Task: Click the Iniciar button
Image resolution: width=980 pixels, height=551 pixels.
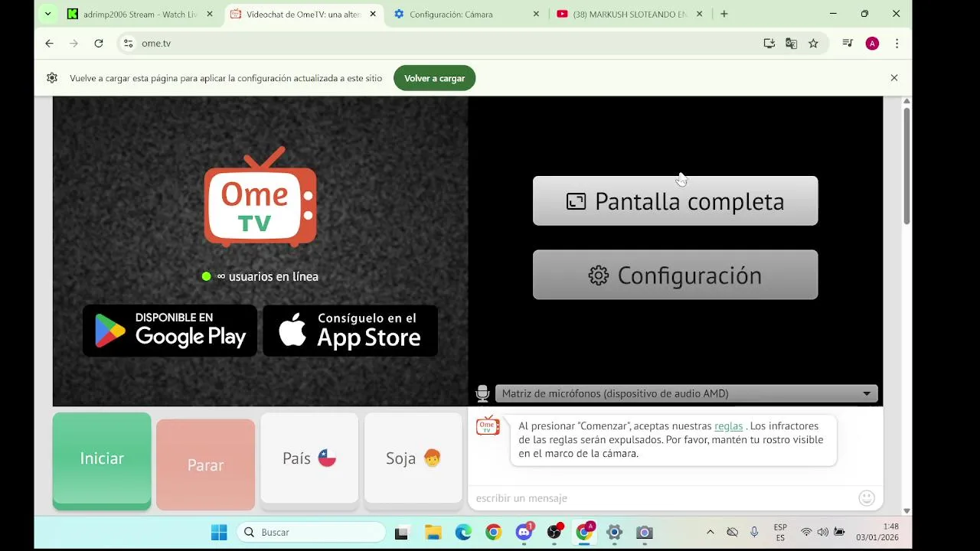Action: click(x=102, y=460)
